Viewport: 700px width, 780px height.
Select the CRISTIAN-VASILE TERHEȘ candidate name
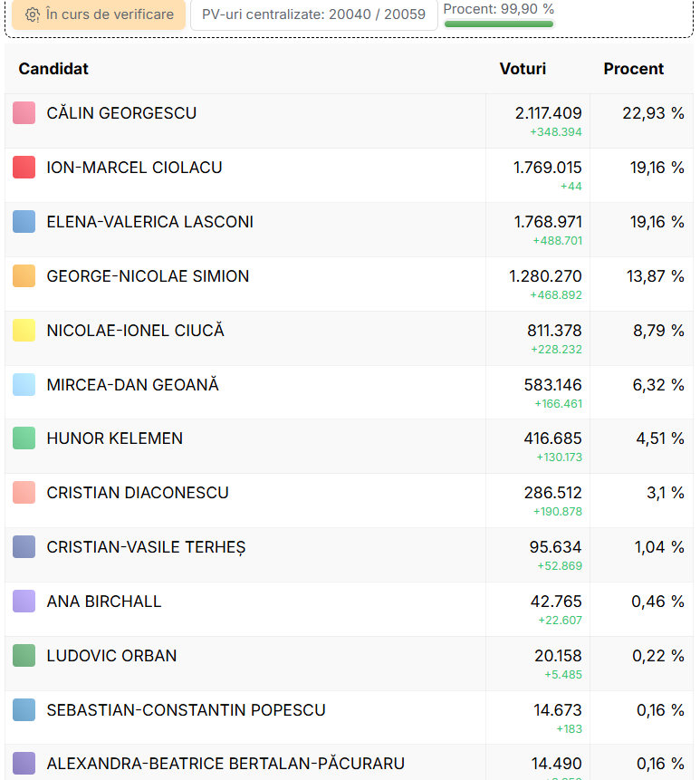(146, 547)
